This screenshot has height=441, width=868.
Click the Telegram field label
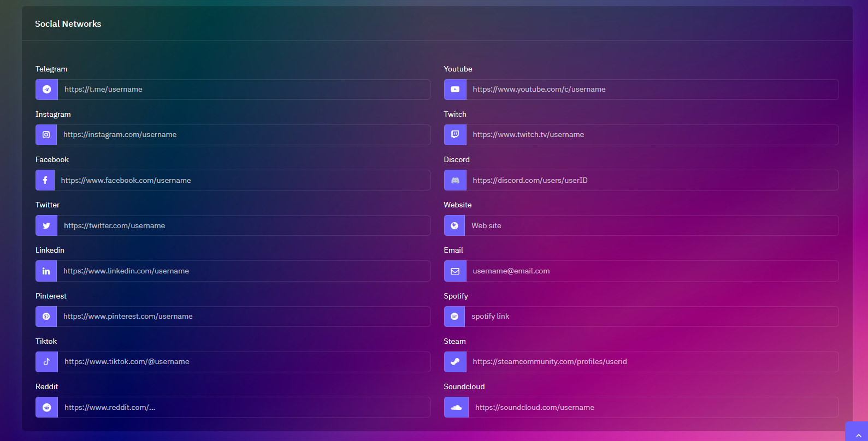coord(51,69)
